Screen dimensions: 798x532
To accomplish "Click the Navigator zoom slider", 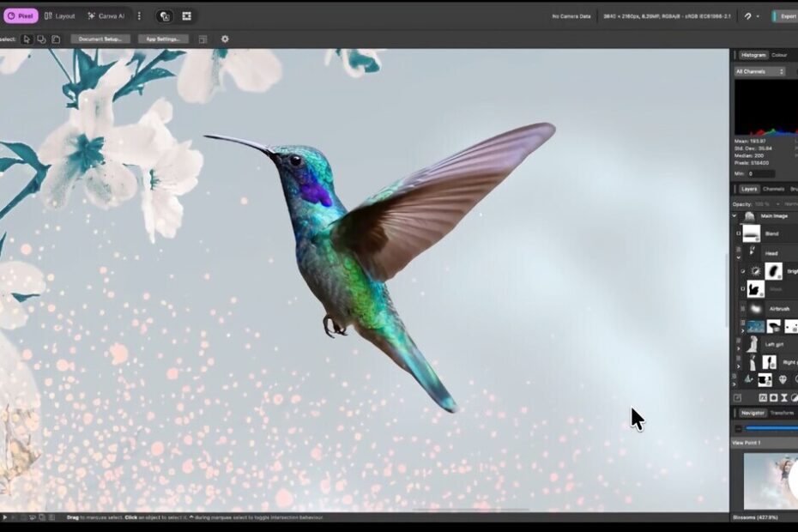I will [771, 427].
